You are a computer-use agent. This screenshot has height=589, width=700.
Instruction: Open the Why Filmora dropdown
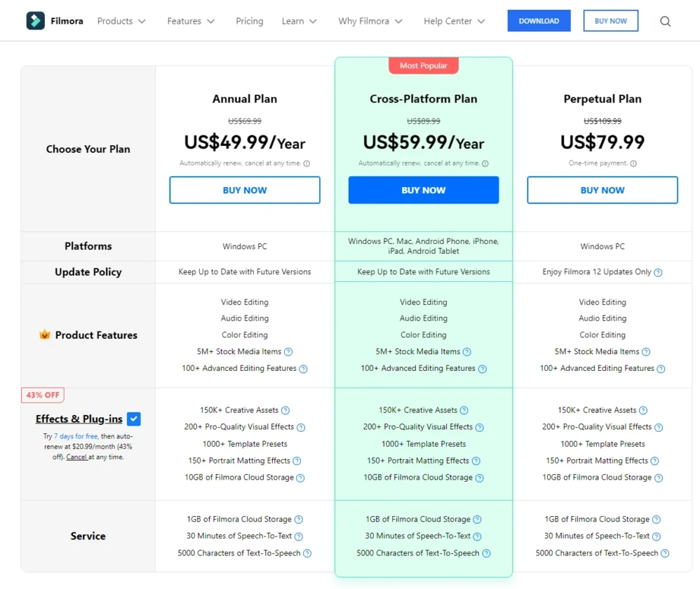click(x=370, y=21)
